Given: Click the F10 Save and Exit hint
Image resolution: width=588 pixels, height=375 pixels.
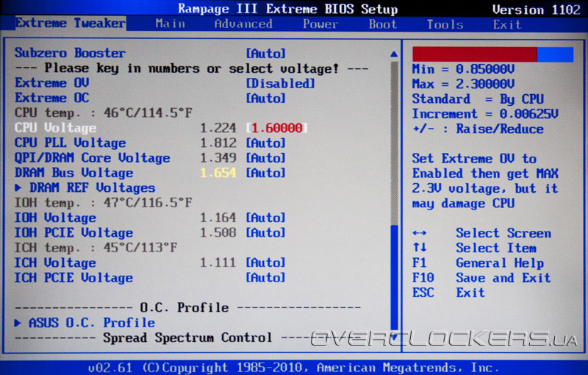Looking at the screenshot, I should 481,278.
